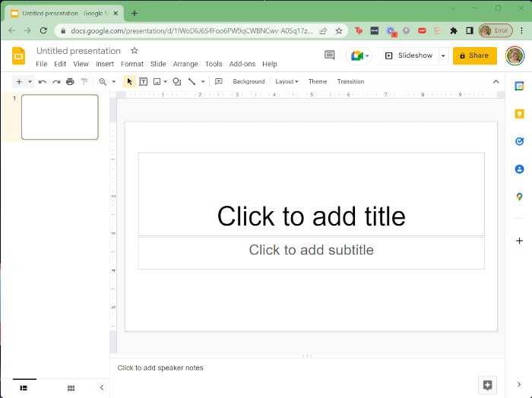The width and height of the screenshot is (532, 398).
Task: Expand the Insert image dropdown
Action: pos(165,82)
